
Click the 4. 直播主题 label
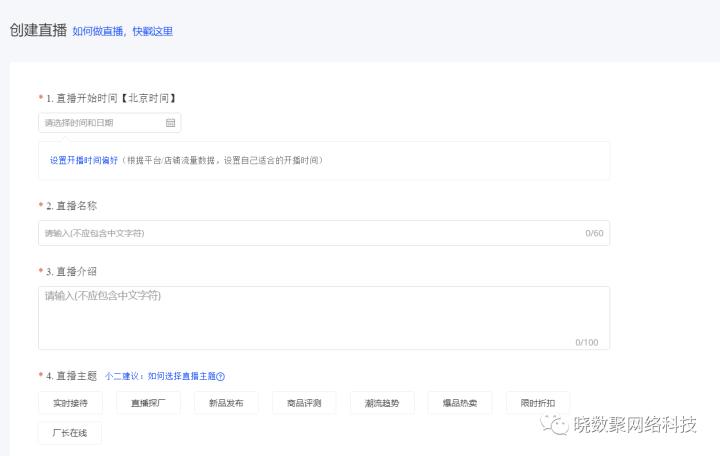click(71, 376)
